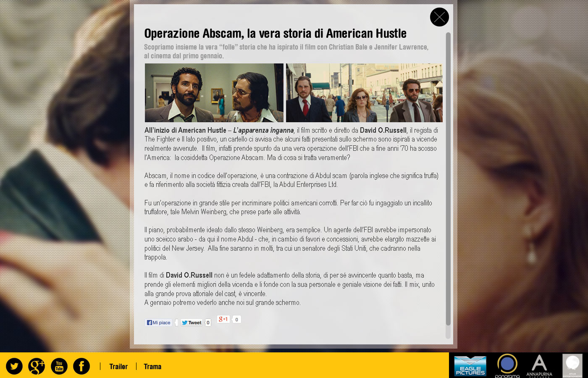Click the tweet count bubble
588x378 pixels.
pyautogui.click(x=208, y=323)
